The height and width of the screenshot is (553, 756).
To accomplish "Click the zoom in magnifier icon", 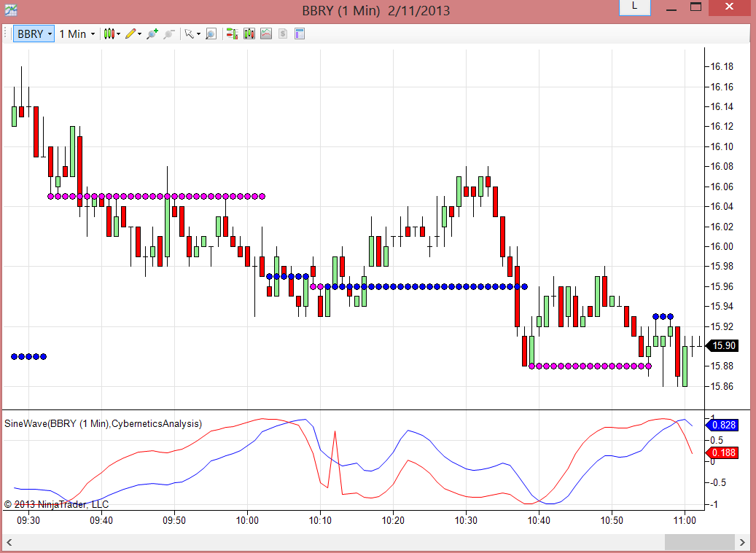I will pos(152,34).
